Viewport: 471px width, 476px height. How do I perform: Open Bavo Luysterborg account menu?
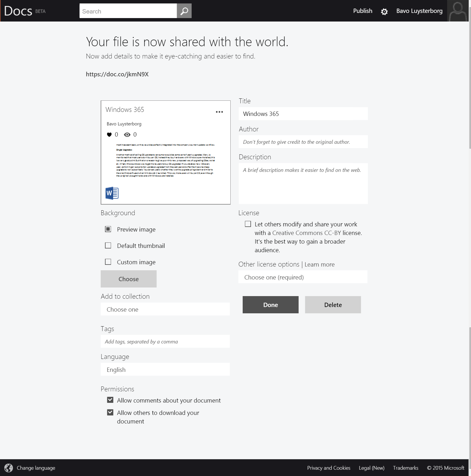point(419,11)
